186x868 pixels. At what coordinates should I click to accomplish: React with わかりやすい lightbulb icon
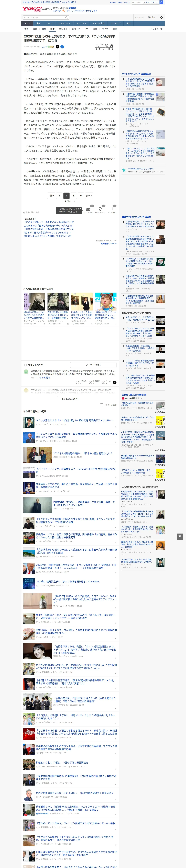(x=100, y=209)
